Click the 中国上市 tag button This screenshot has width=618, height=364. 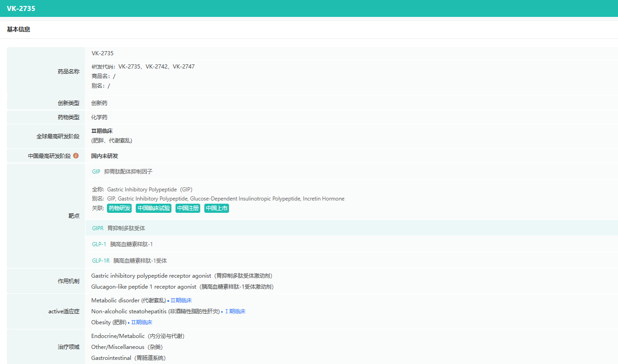click(217, 208)
